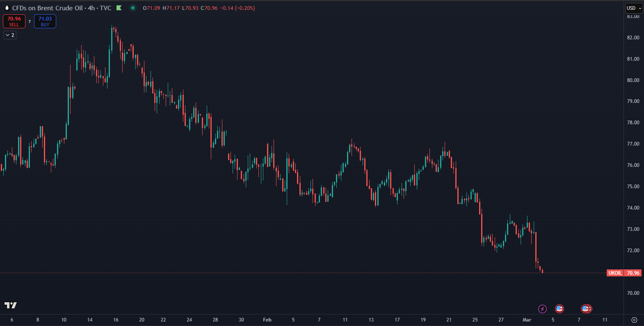This screenshot has width=644, height=326.
Task: Click the 80.00 level on price scale
Action: click(x=633, y=80)
